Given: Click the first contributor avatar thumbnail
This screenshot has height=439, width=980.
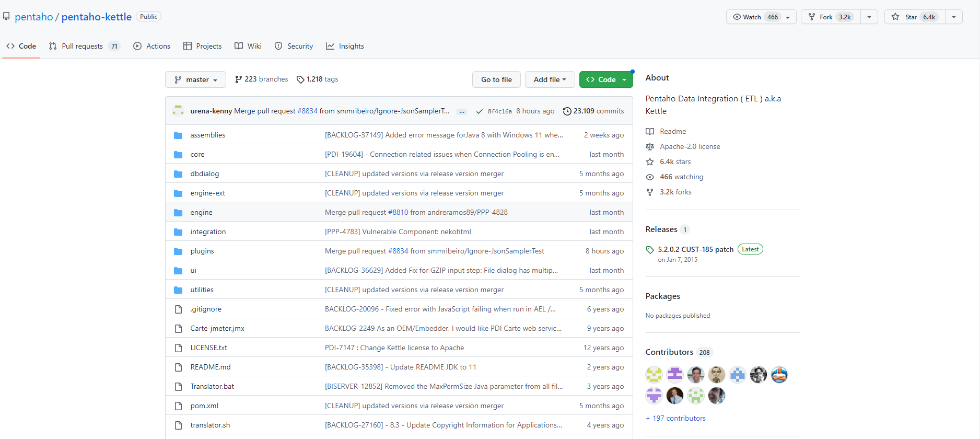Looking at the screenshot, I should [x=654, y=375].
